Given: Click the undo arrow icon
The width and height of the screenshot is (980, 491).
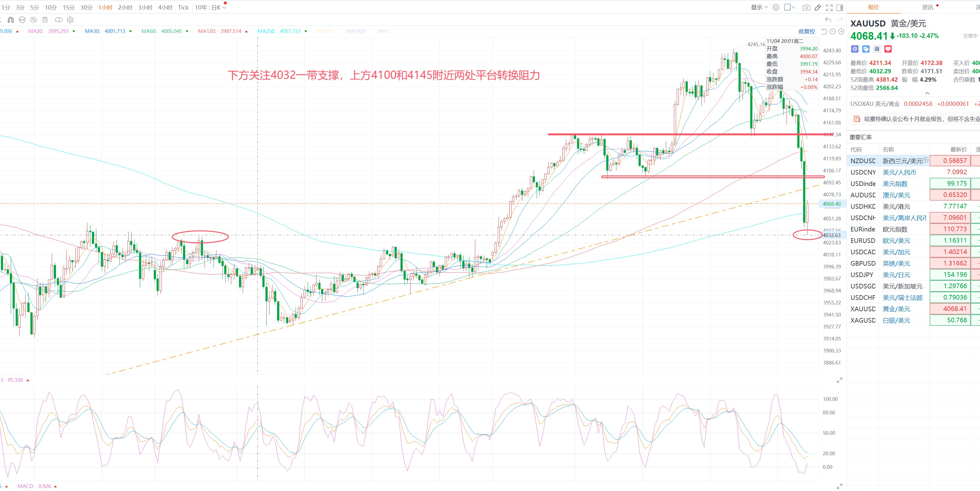Looking at the screenshot, I should click(828, 20).
